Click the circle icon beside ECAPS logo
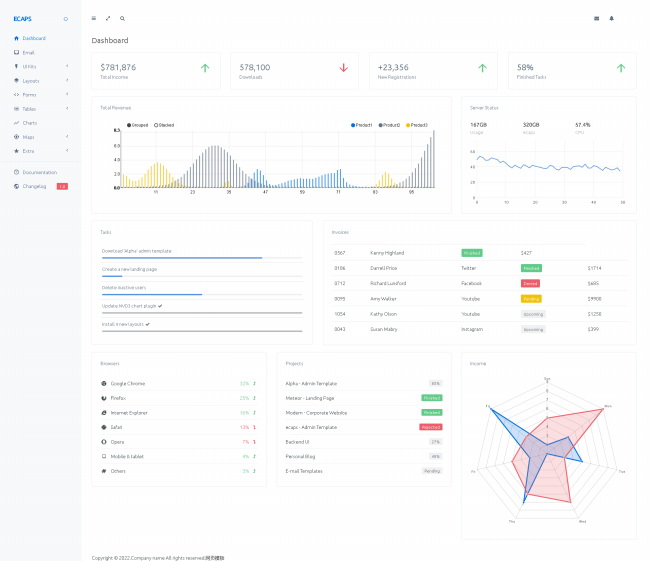This screenshot has width=650, height=561. (66, 18)
